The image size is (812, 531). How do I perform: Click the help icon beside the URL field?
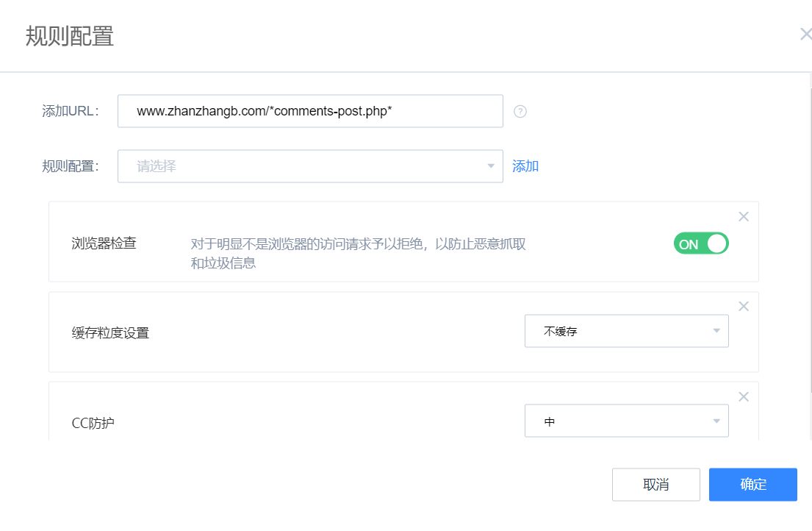click(x=520, y=112)
